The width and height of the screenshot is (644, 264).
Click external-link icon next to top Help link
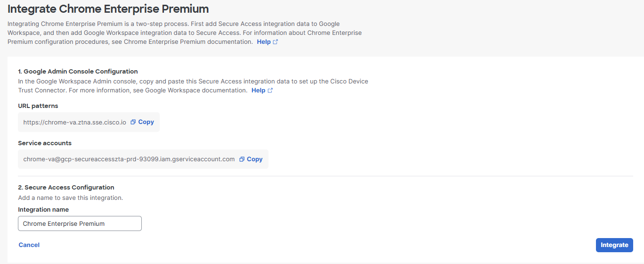point(276,42)
